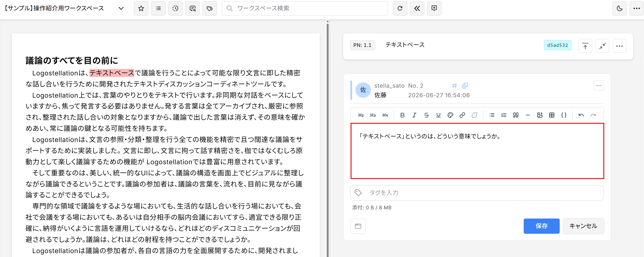This screenshot has height=257, width=644.
Task: Toggle underline formatting
Action: point(438,115)
